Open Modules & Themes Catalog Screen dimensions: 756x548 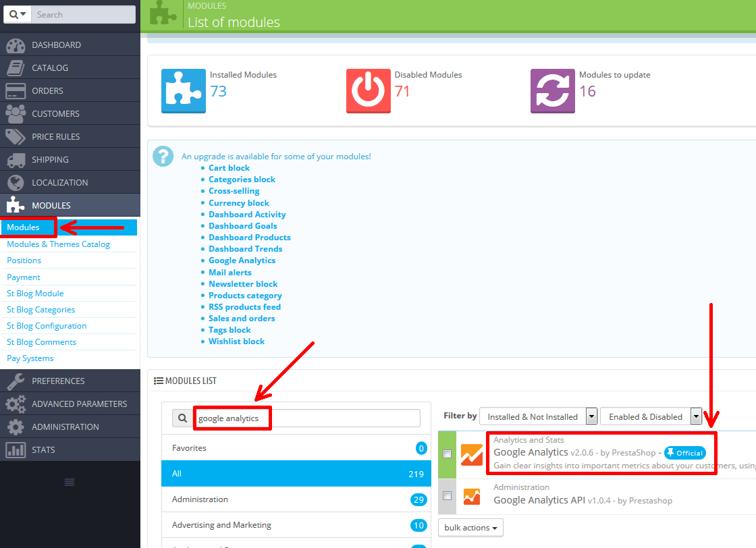[x=58, y=244]
